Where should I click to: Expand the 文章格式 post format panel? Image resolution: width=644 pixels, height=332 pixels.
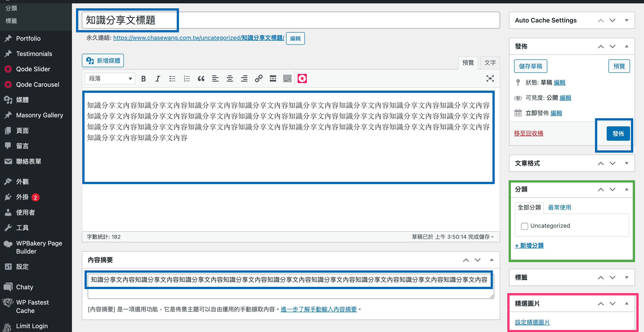click(x=626, y=163)
